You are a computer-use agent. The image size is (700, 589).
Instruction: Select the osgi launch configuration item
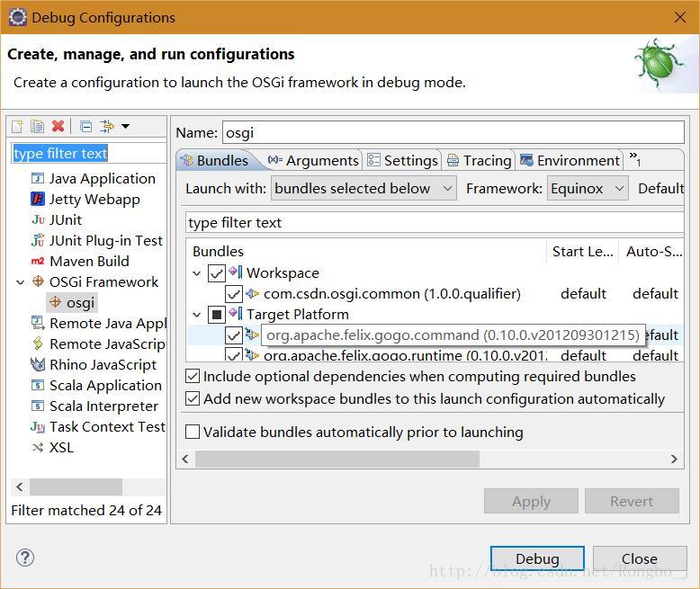coord(80,302)
